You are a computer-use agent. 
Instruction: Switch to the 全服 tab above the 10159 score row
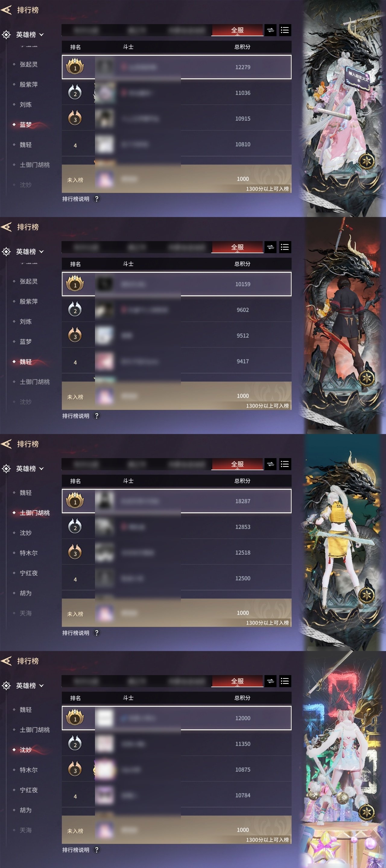pyautogui.click(x=237, y=247)
